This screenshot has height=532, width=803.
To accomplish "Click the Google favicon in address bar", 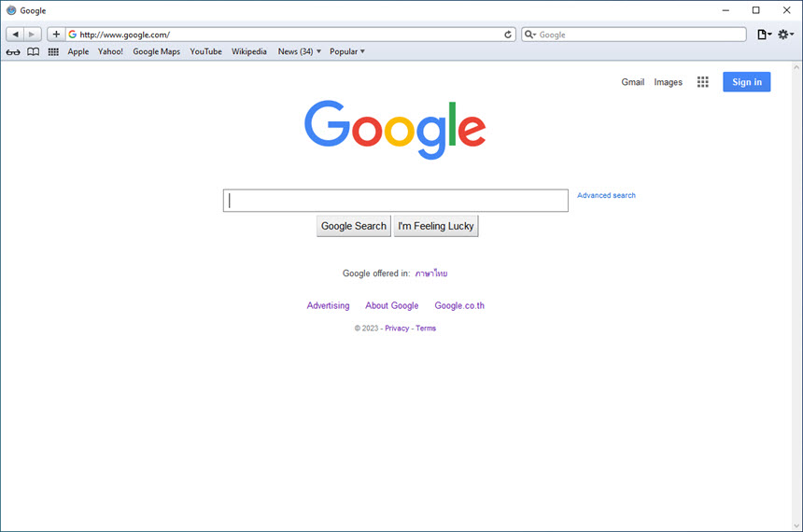I will (x=72, y=35).
